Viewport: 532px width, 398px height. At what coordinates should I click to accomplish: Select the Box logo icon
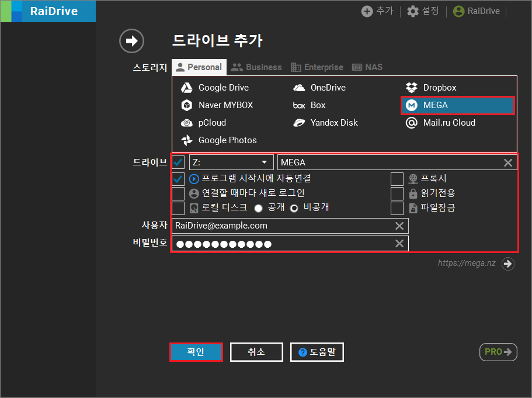pos(299,106)
